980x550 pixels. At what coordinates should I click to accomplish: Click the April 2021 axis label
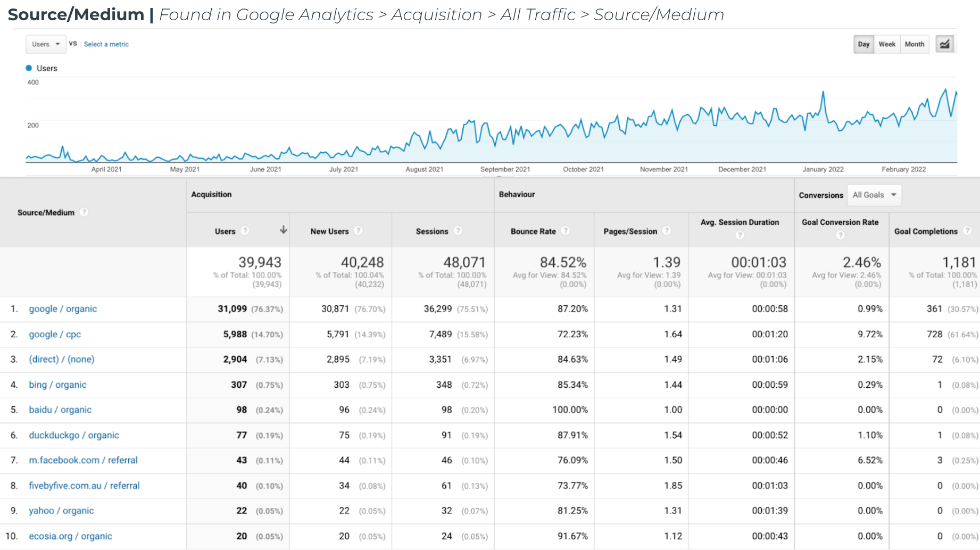tap(106, 169)
